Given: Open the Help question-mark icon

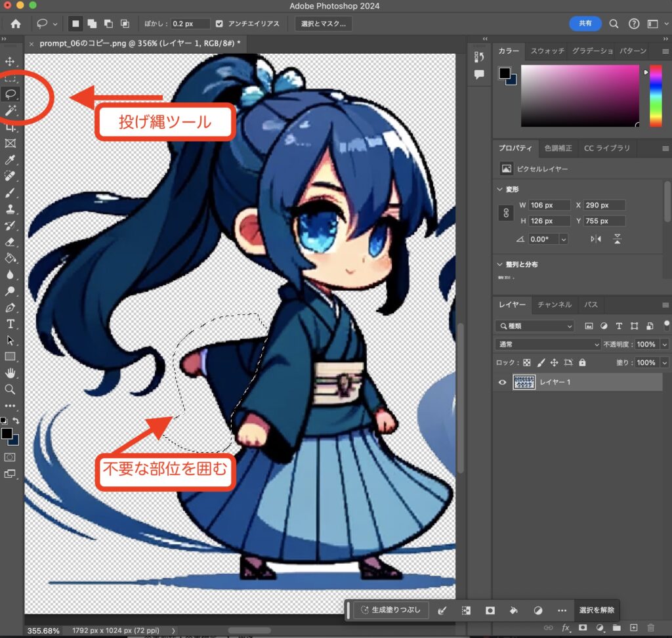Looking at the screenshot, I should (x=634, y=24).
